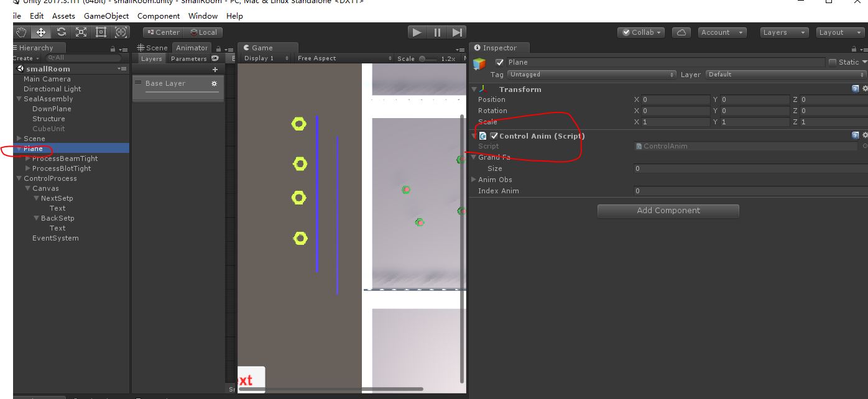
Task: Open Control Anim script gear menu
Action: 865,135
